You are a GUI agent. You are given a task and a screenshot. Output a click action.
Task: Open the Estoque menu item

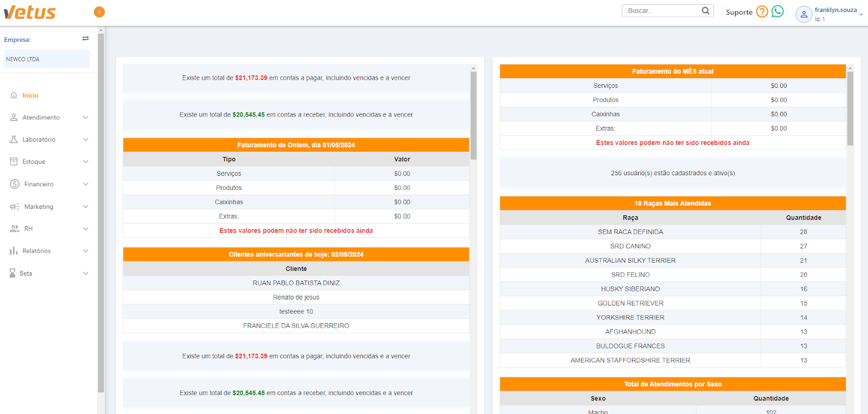point(34,162)
